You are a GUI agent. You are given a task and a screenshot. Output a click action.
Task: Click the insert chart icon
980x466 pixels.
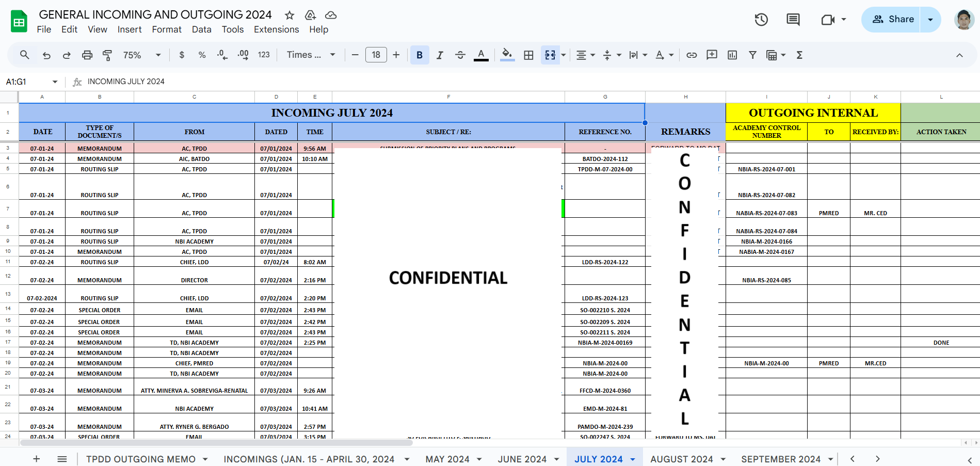[732, 55]
